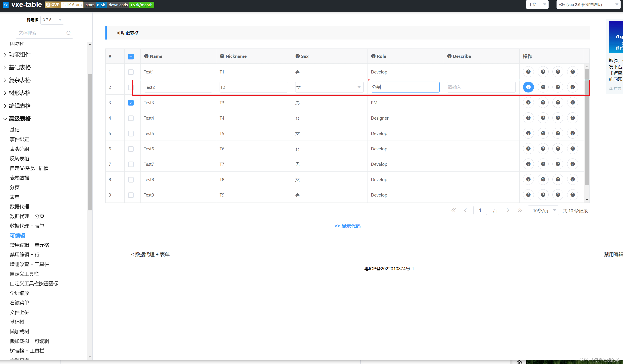The height and width of the screenshot is (364, 623).
Task: Toggle the select-all checkbox in the table header
Action: click(x=131, y=57)
